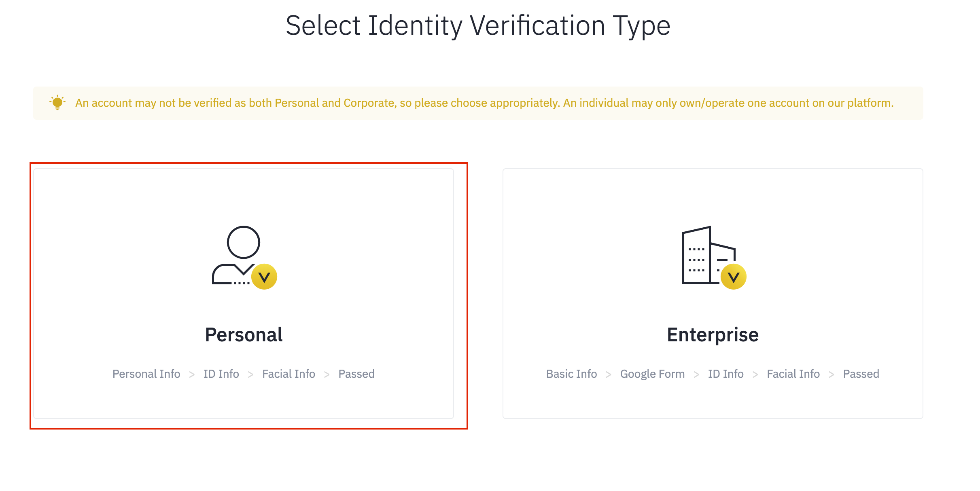Select the Enterprise verification heading
Screen dimensions: 980x491
point(713,335)
